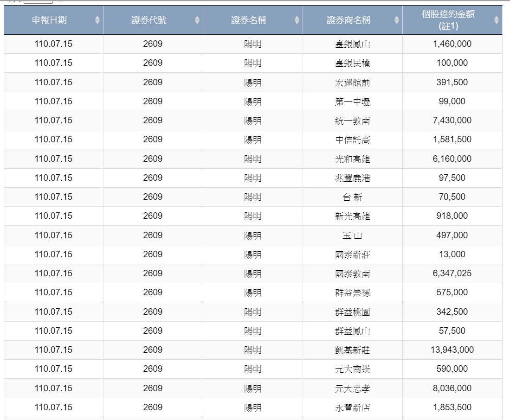Click amount 918,000

coord(452,216)
